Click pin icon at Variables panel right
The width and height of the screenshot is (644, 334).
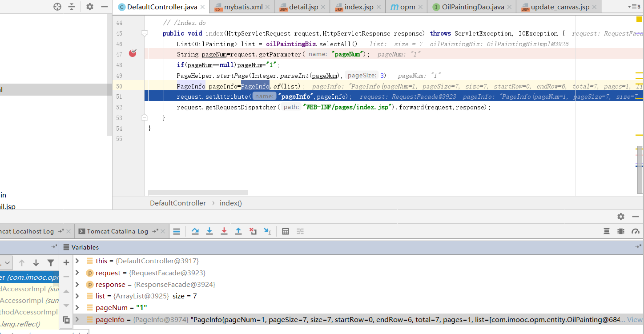(x=638, y=247)
